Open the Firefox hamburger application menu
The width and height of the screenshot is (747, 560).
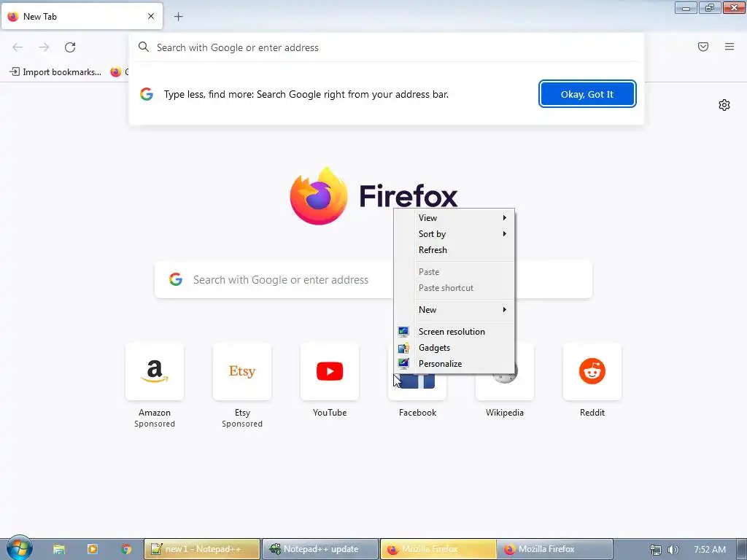[729, 47]
